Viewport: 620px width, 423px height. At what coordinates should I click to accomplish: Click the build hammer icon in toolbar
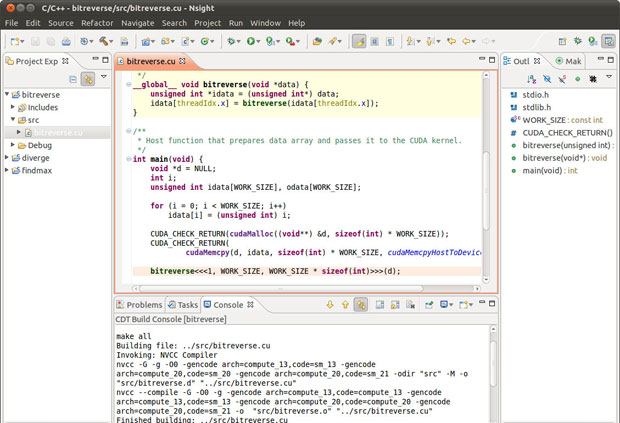[105, 42]
